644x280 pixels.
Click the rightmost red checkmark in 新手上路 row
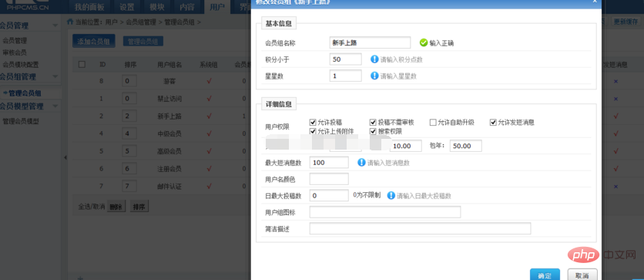click(x=615, y=116)
